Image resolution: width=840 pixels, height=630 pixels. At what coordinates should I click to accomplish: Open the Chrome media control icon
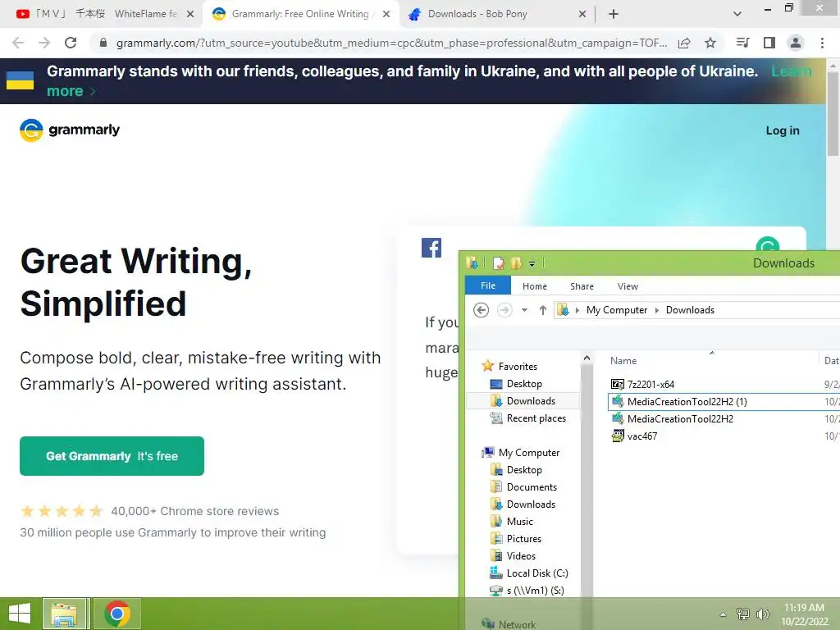pos(742,43)
